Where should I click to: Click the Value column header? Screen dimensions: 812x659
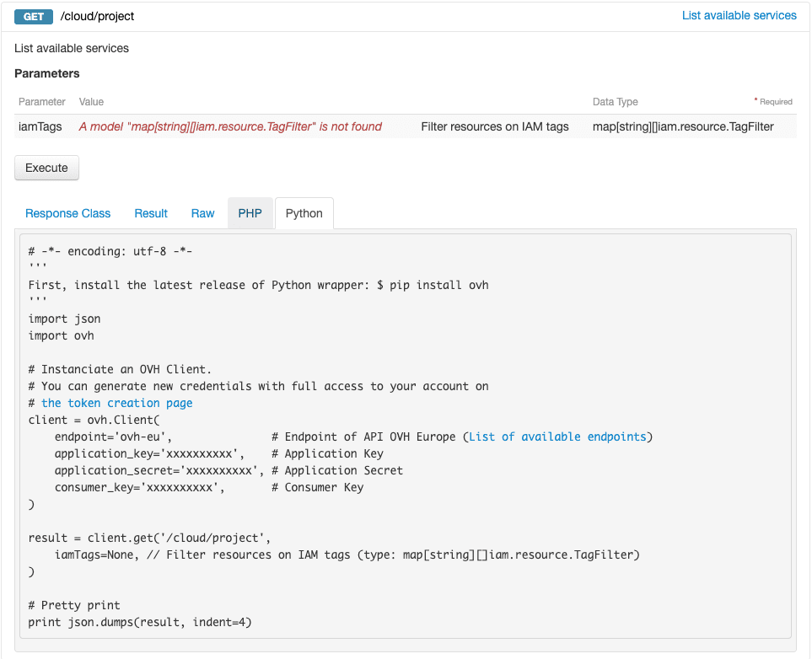point(91,102)
